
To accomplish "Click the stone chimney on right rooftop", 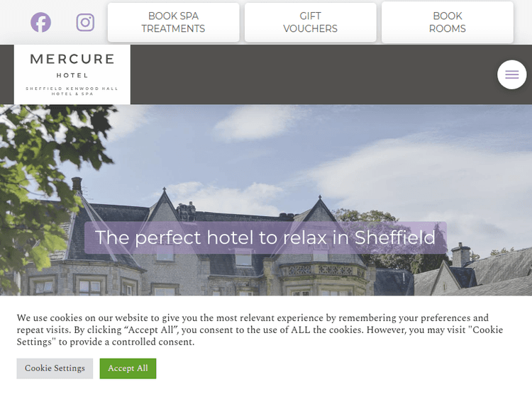I will (x=461, y=254).
